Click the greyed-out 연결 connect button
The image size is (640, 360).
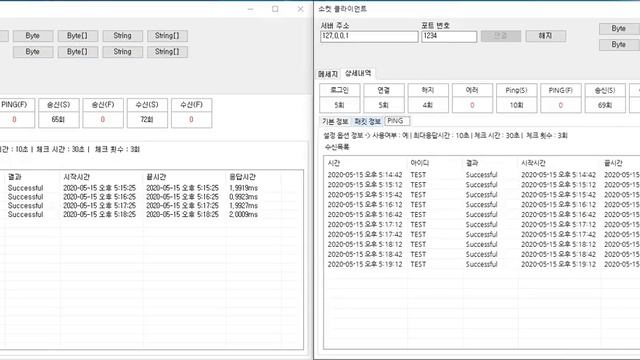click(501, 36)
